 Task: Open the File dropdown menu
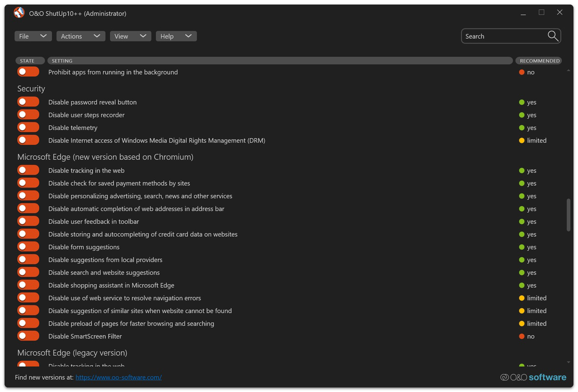(33, 36)
